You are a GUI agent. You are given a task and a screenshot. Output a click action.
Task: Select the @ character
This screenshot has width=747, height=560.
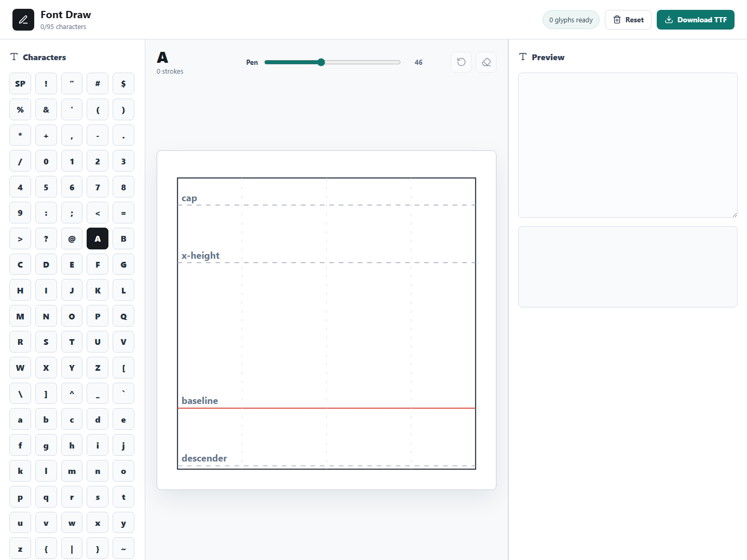(72, 239)
